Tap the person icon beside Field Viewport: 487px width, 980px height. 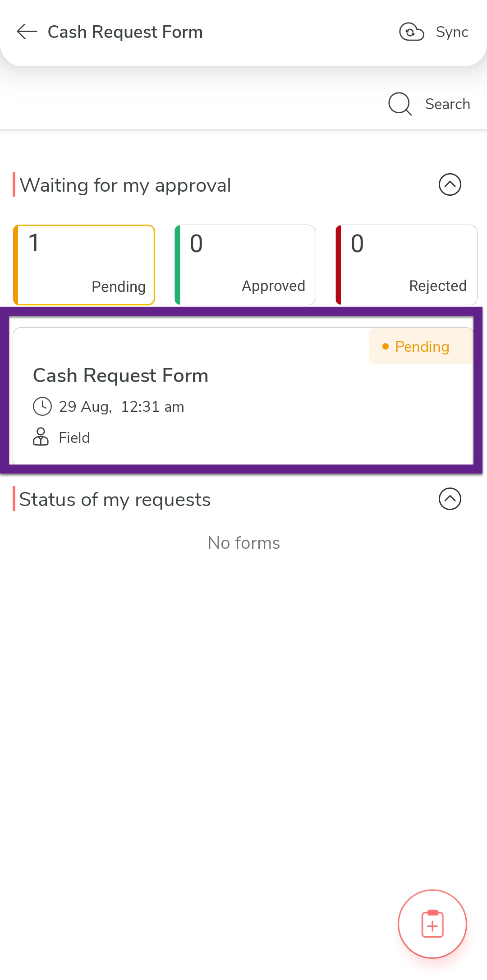tap(41, 437)
